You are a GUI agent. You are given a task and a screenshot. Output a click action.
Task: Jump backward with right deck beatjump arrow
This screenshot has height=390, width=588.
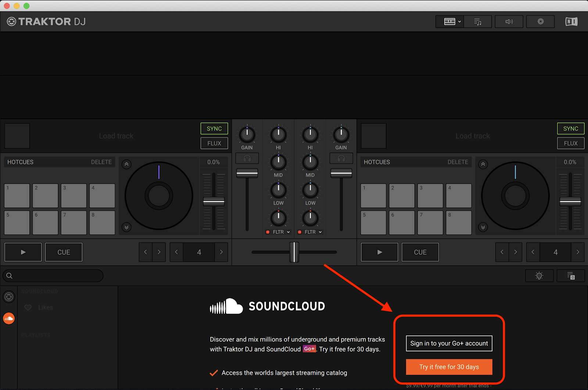(x=502, y=252)
